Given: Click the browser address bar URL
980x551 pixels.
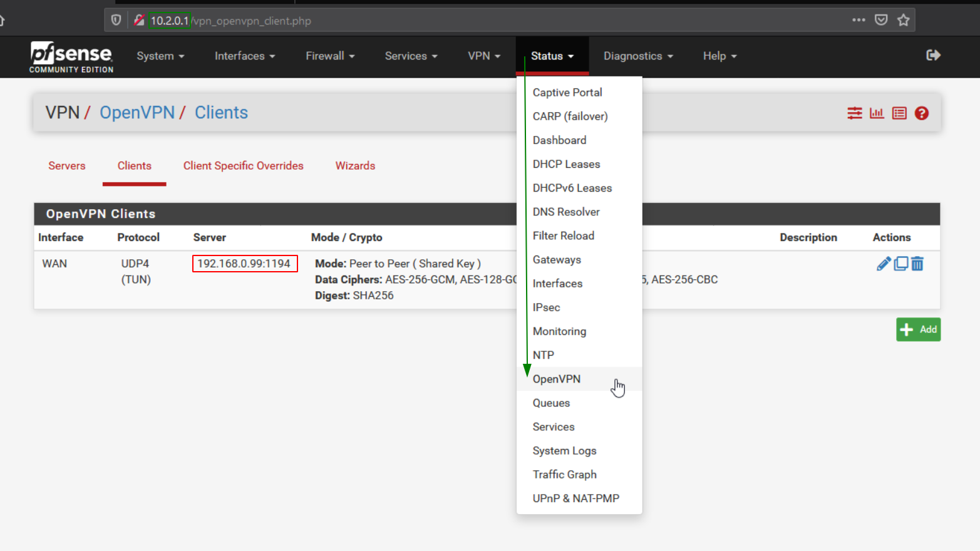Looking at the screenshot, I should [x=231, y=21].
